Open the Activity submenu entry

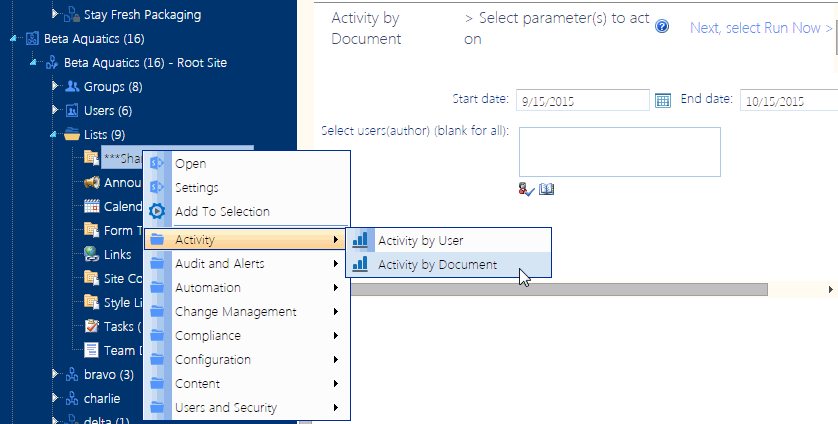247,240
